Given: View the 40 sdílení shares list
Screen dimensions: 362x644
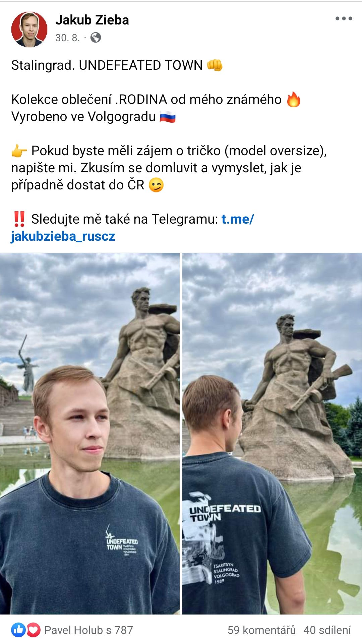Looking at the screenshot, I should 327,630.
